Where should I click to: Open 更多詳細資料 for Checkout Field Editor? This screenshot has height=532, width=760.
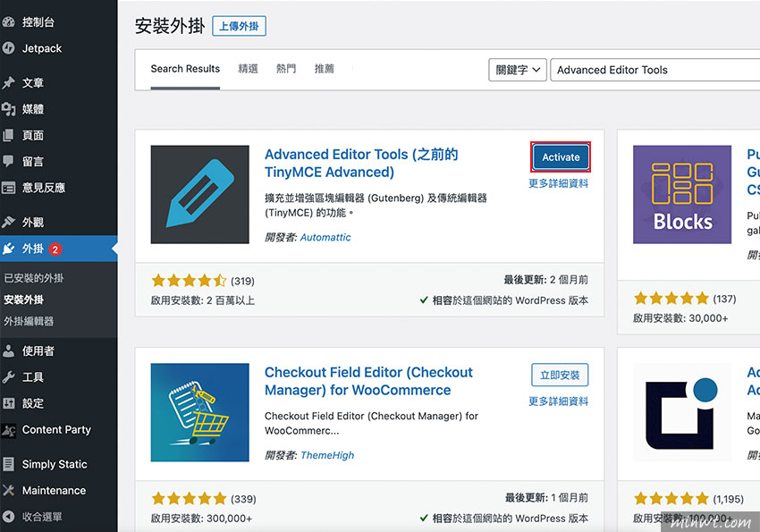(x=558, y=401)
